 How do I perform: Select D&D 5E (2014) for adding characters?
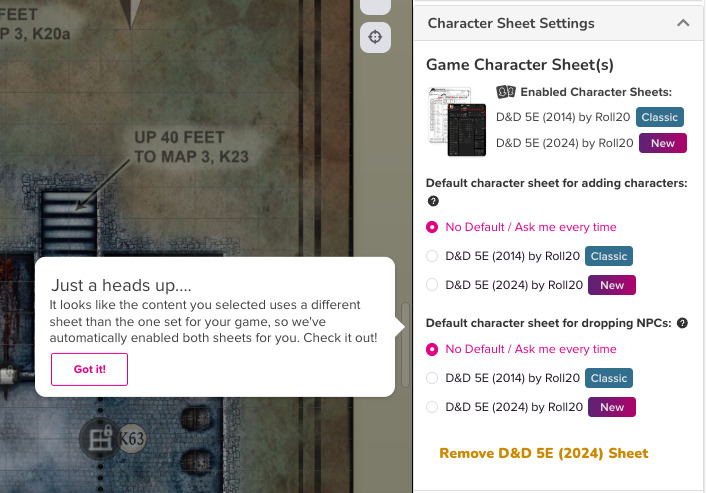pyautogui.click(x=432, y=256)
